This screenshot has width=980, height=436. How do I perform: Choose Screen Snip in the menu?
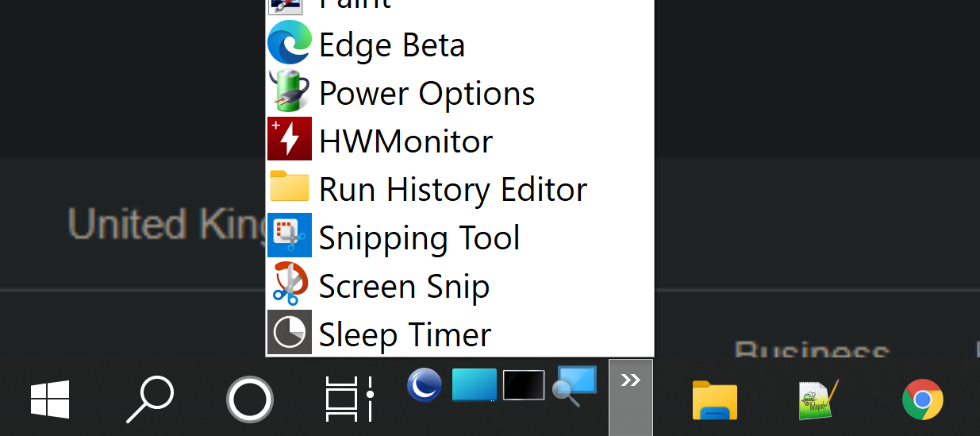pos(459,286)
